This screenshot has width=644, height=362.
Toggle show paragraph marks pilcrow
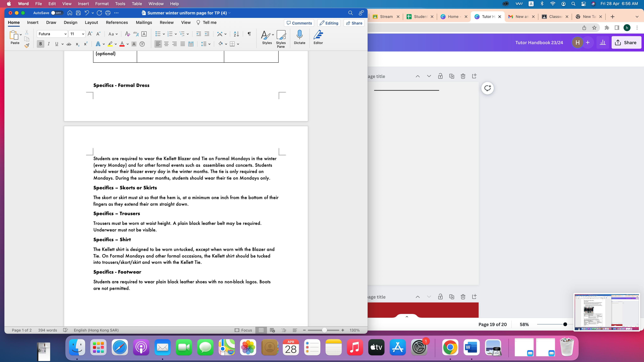pyautogui.click(x=249, y=34)
